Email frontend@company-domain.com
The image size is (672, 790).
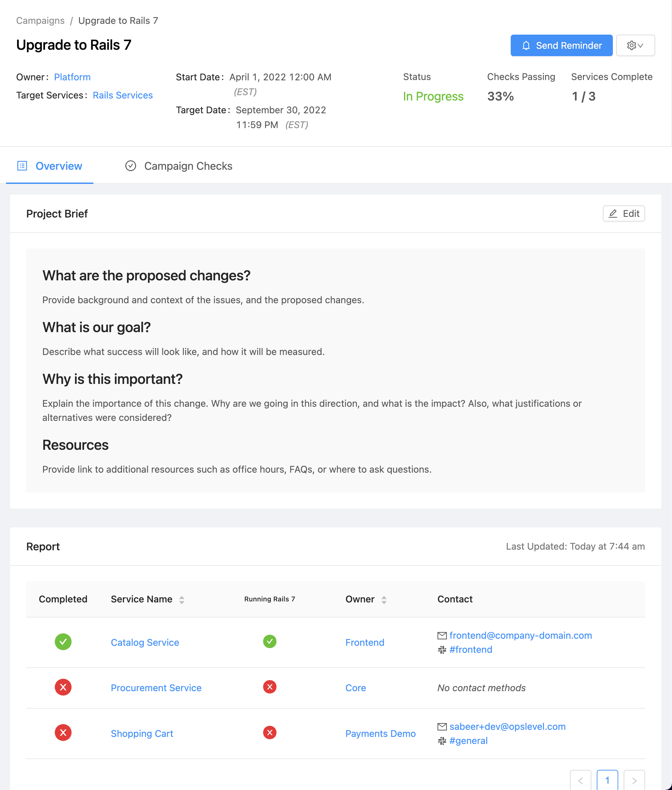coord(520,635)
